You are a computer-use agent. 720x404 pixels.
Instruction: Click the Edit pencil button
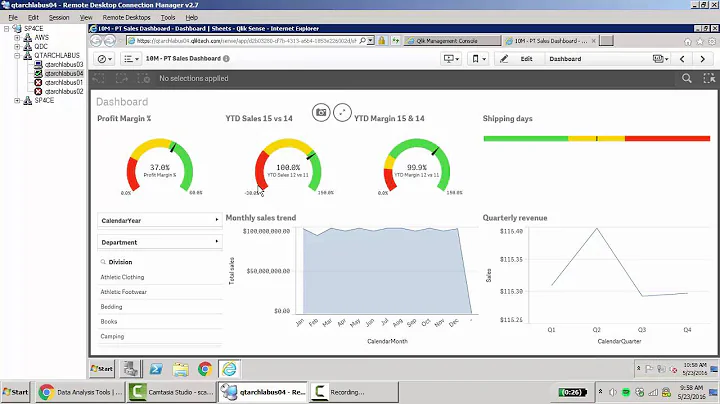tap(519, 59)
